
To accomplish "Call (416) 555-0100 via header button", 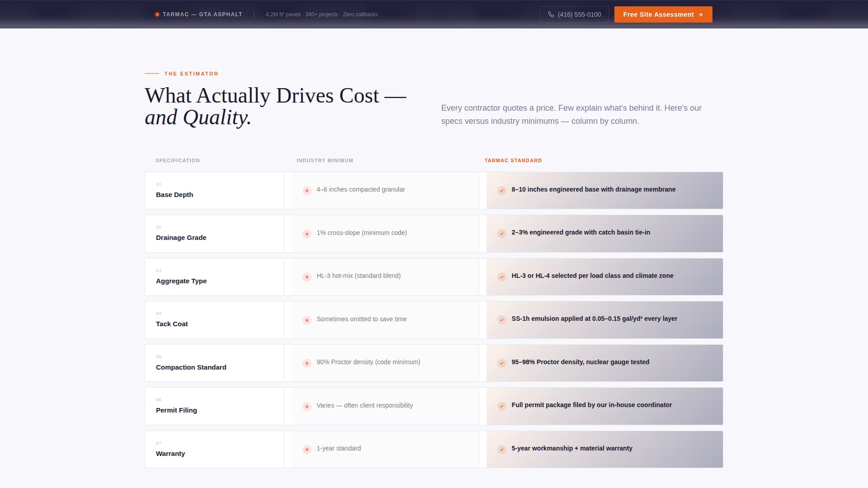I will 574,14.
